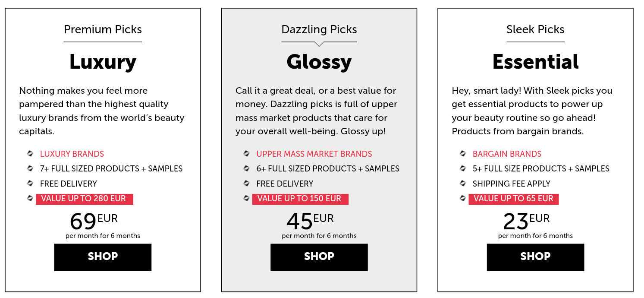Click the down arrow pointer under Dazzling Picks
Viewport: 644px width, 298px height.
click(x=319, y=44)
